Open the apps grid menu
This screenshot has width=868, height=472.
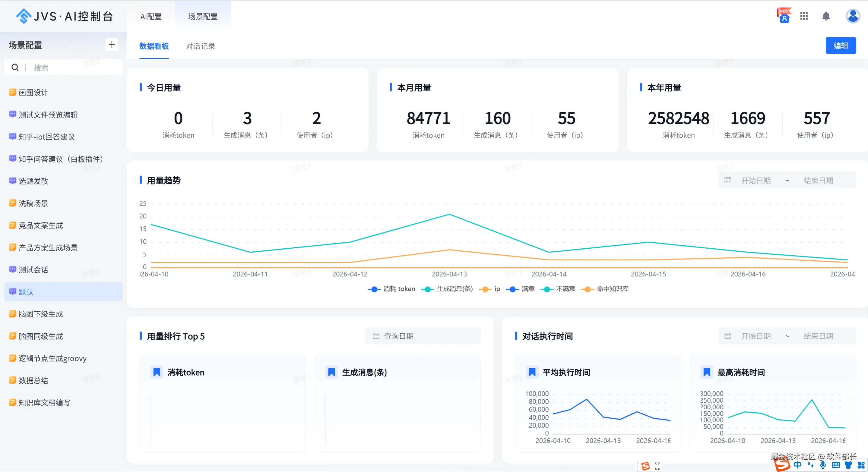[804, 16]
